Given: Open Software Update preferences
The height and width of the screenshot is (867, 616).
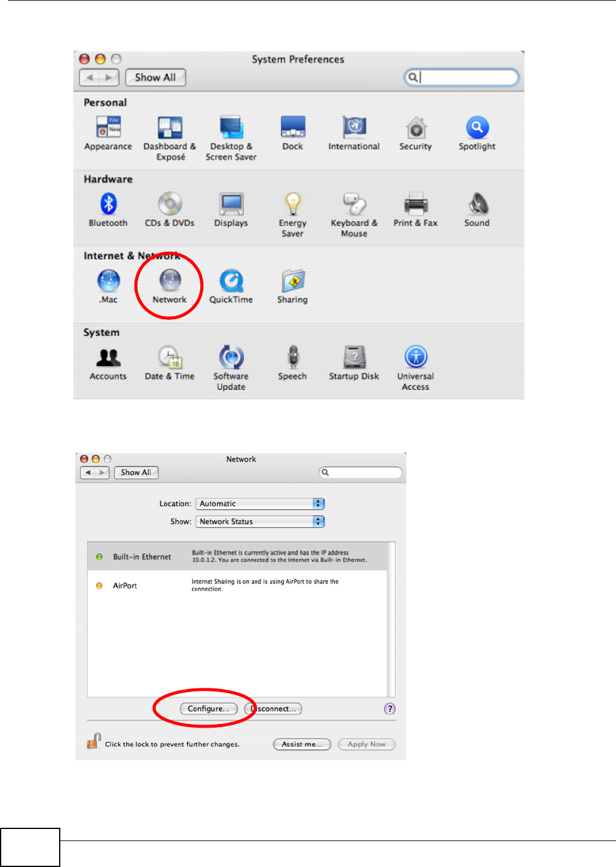Looking at the screenshot, I should pyautogui.click(x=231, y=368).
